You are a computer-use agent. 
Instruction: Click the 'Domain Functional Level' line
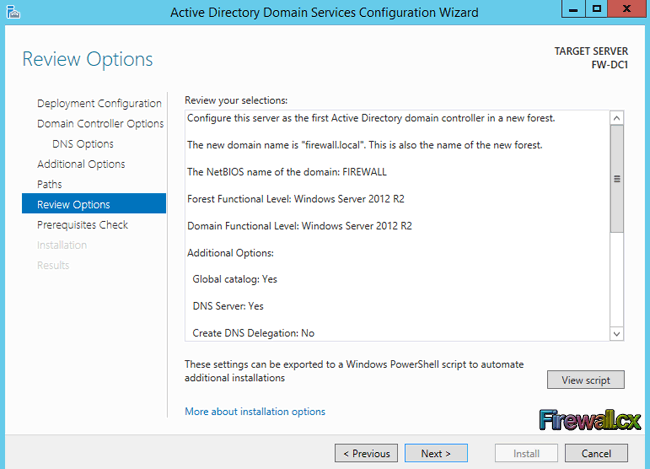coord(299,226)
